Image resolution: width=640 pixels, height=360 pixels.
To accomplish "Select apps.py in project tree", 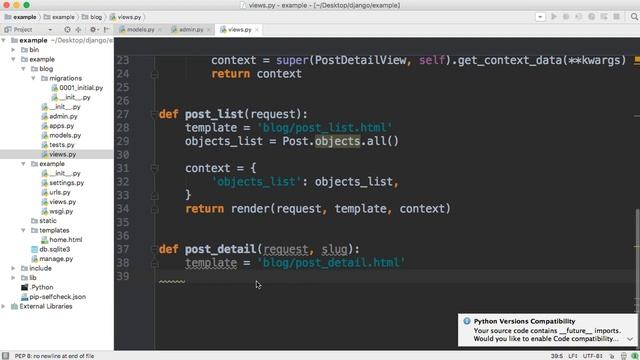I will pos(58,126).
